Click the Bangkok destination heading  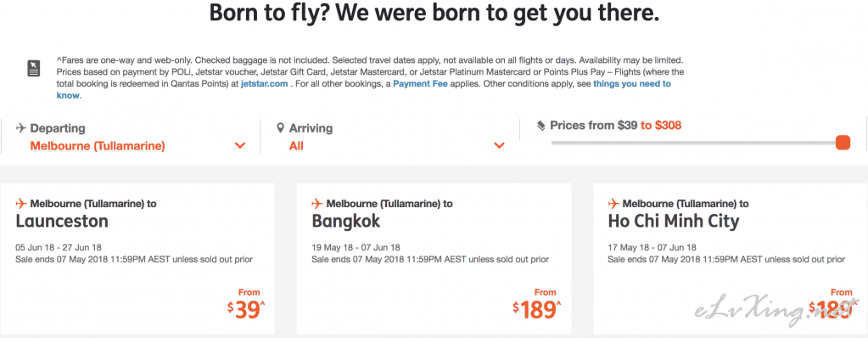(x=346, y=222)
